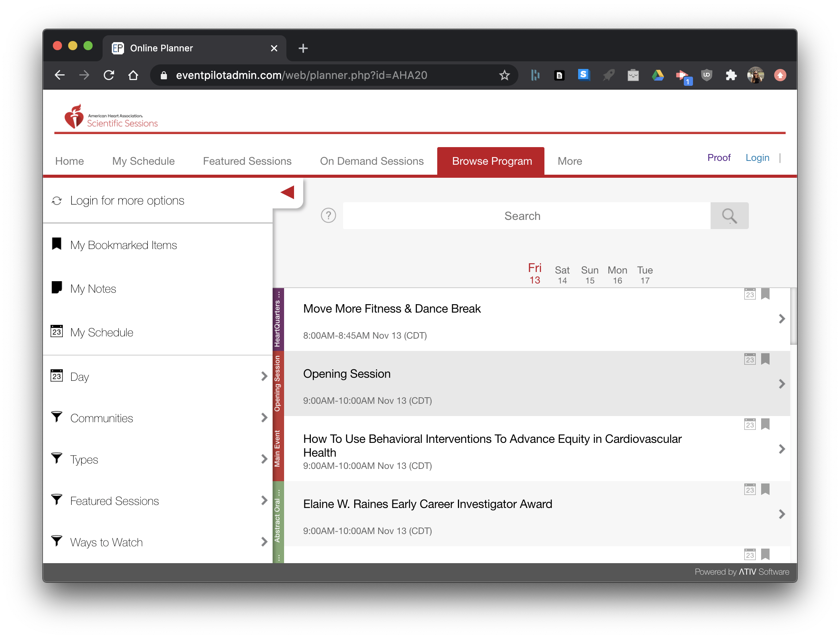Select Sat 14 in date selector
This screenshot has width=840, height=639.
(x=562, y=275)
